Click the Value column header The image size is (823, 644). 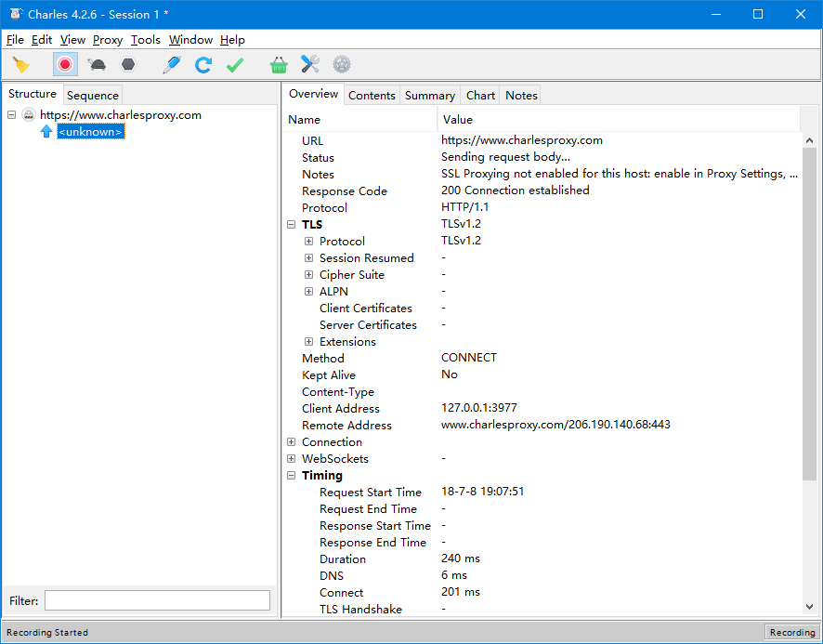coord(619,119)
